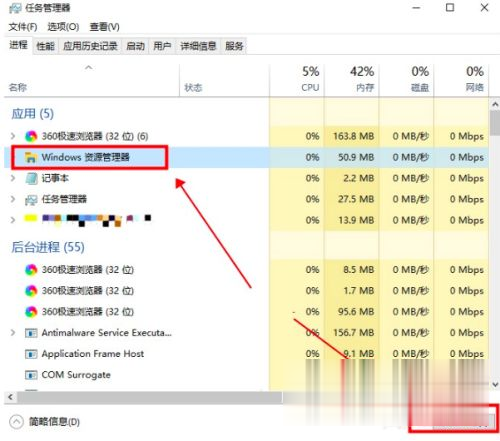Select the 进程 tab
This screenshot has width=500, height=441.
pos(18,45)
